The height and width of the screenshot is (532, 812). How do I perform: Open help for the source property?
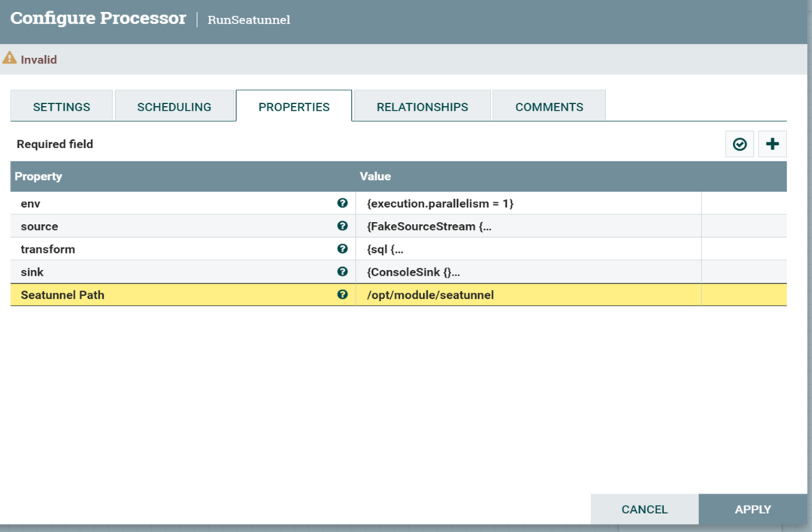[342, 226]
